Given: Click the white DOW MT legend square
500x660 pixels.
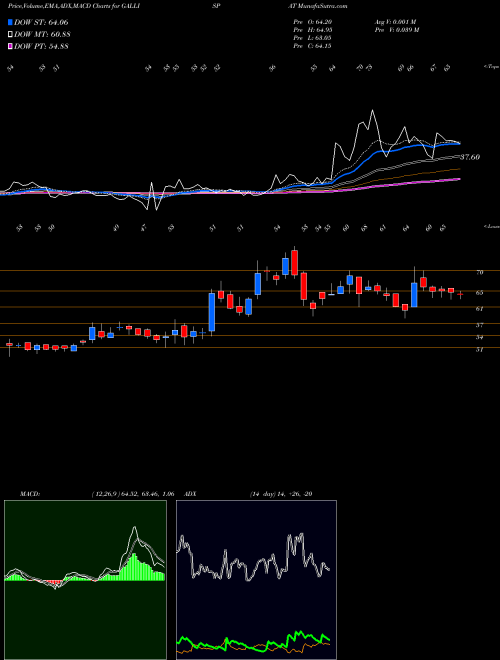Looking at the screenshot, I should click(x=10, y=34).
